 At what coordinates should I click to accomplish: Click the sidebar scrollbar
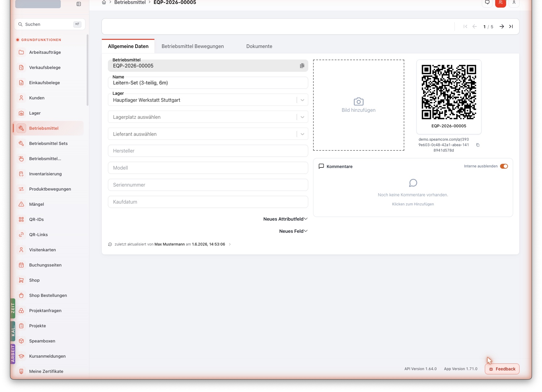click(x=88, y=70)
